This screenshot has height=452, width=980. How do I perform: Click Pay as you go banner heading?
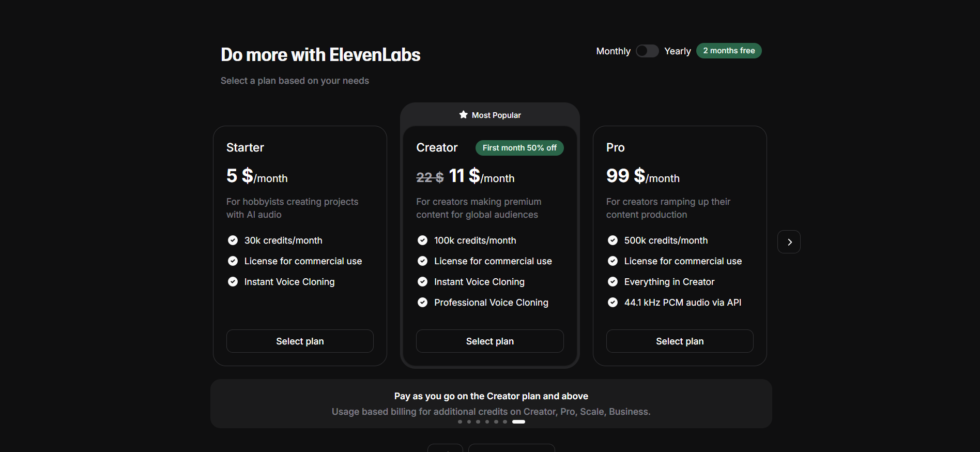click(x=491, y=396)
